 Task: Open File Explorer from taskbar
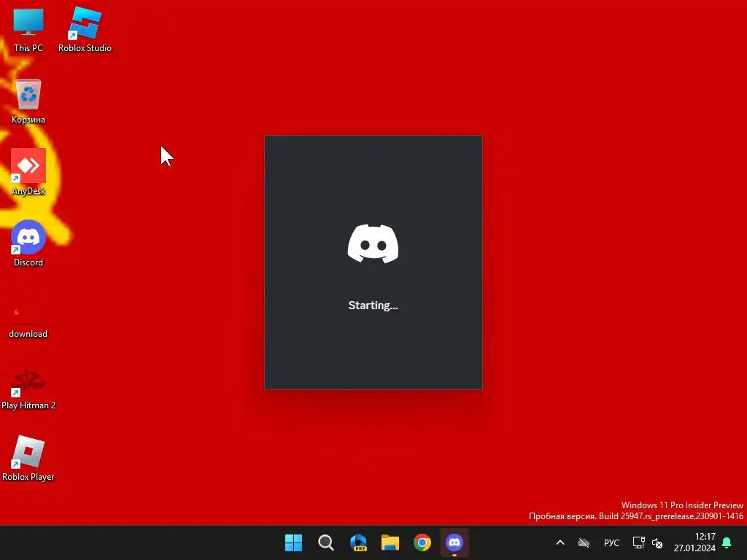pos(390,542)
